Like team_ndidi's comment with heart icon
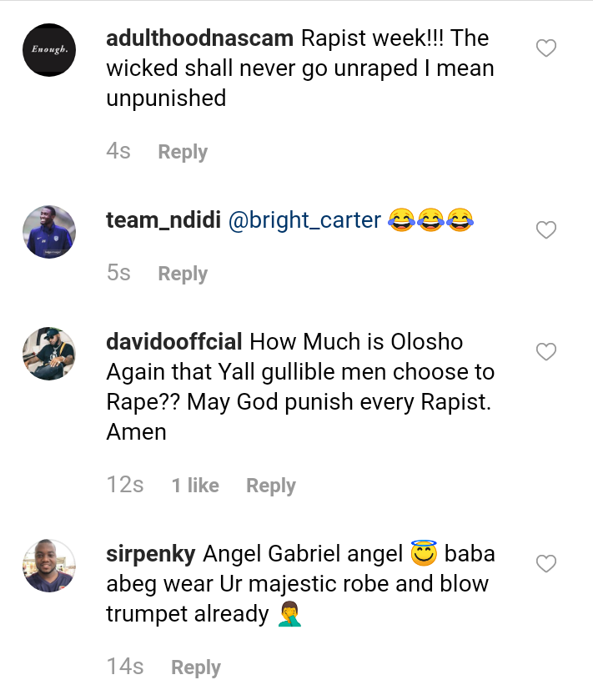Screen dimensions: 593x700 pyautogui.click(x=545, y=230)
